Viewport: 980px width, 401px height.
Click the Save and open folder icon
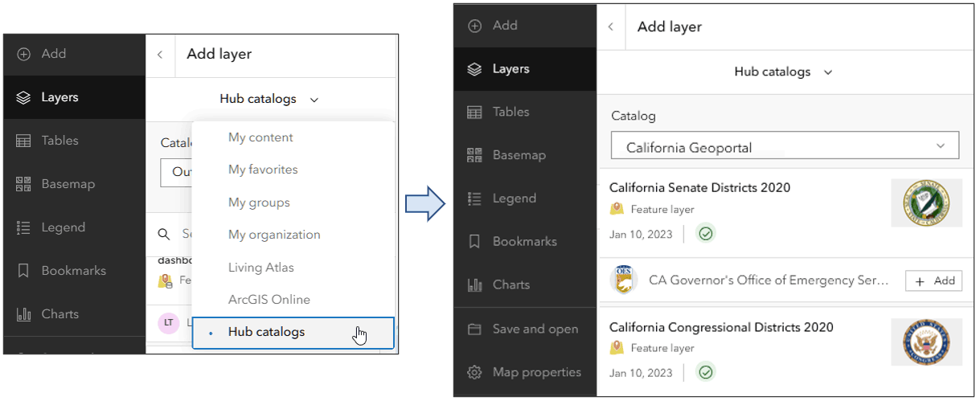pos(474,329)
